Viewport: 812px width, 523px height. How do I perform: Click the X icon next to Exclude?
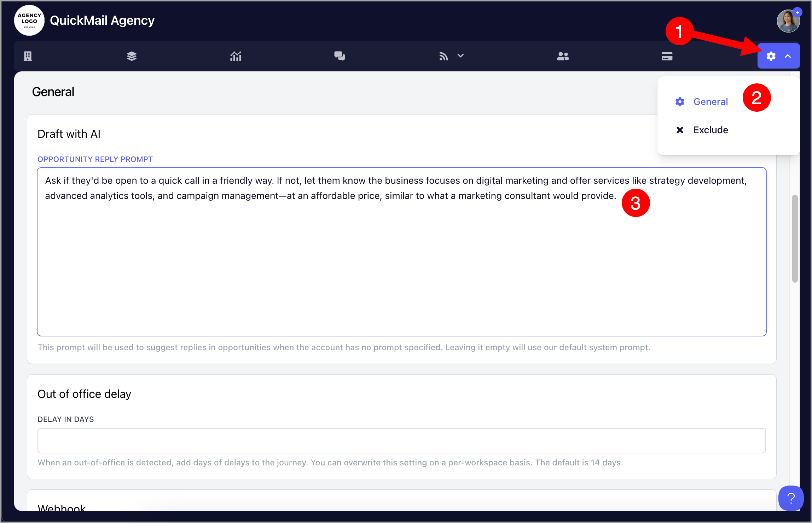click(680, 130)
